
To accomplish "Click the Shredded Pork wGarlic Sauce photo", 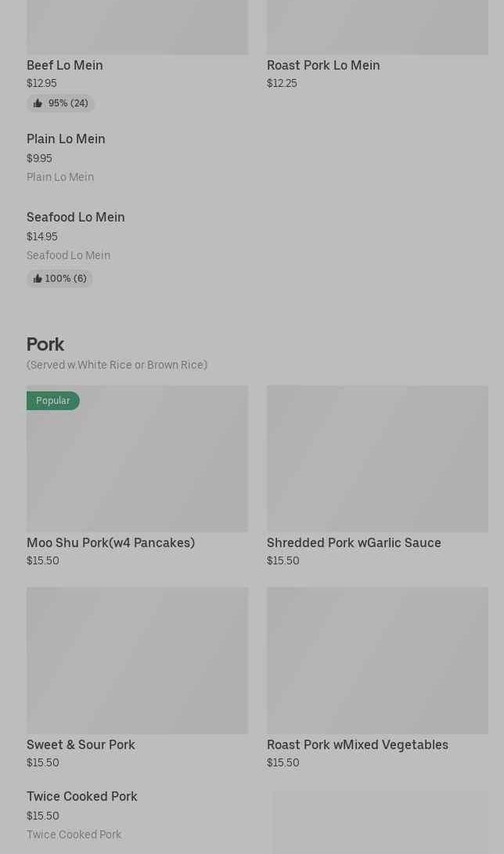I will (x=377, y=458).
